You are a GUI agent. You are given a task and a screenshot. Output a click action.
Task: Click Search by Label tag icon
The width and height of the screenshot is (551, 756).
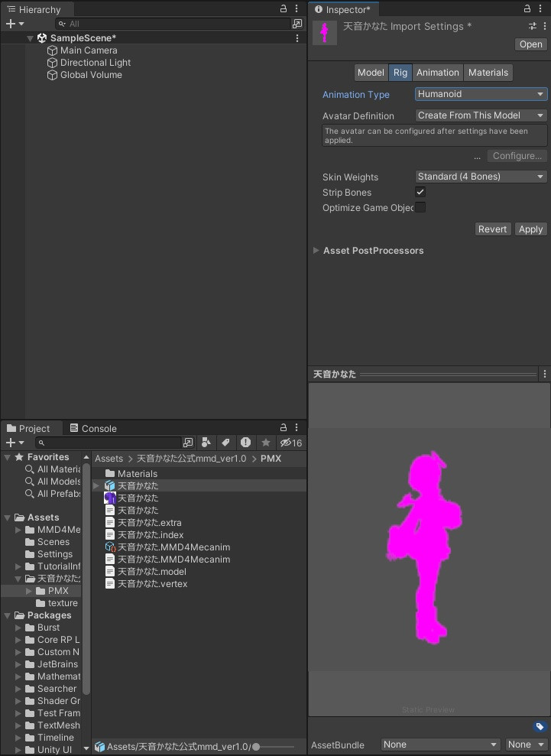[225, 442]
